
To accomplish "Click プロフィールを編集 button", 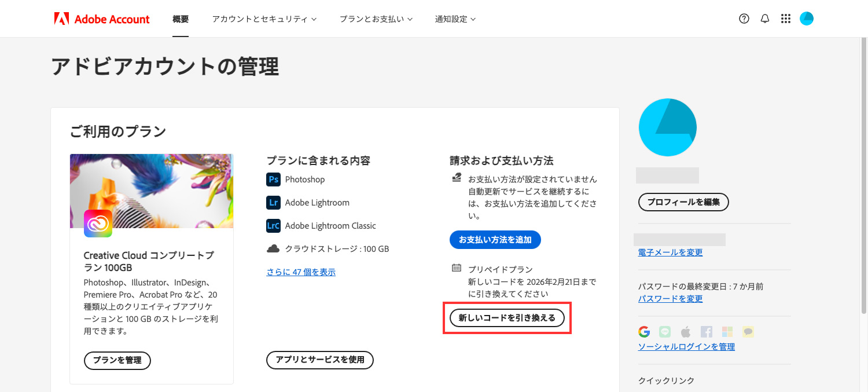I will tap(683, 202).
